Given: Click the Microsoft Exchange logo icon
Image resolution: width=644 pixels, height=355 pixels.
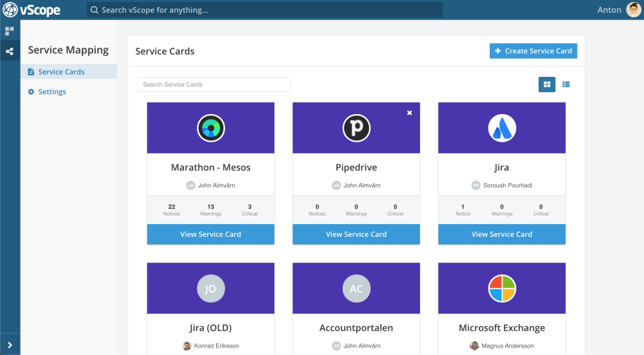Looking at the screenshot, I should (x=502, y=289).
